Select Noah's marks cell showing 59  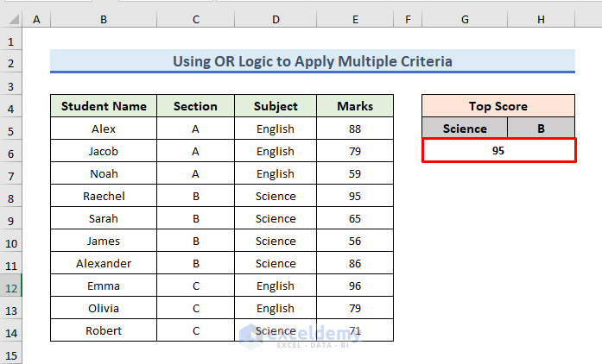355,173
